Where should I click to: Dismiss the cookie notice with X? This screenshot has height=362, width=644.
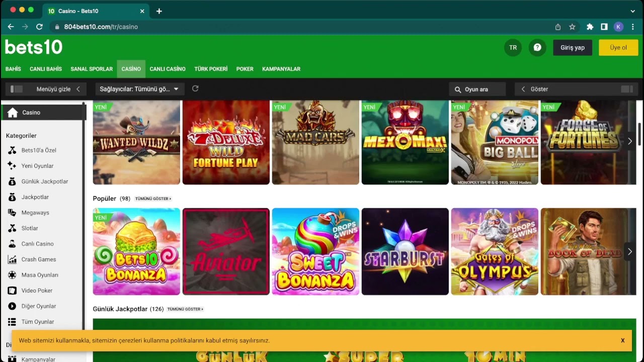click(622, 340)
